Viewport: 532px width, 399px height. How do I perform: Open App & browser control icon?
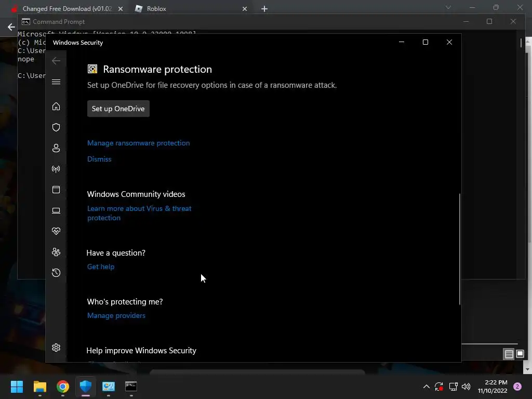click(56, 190)
